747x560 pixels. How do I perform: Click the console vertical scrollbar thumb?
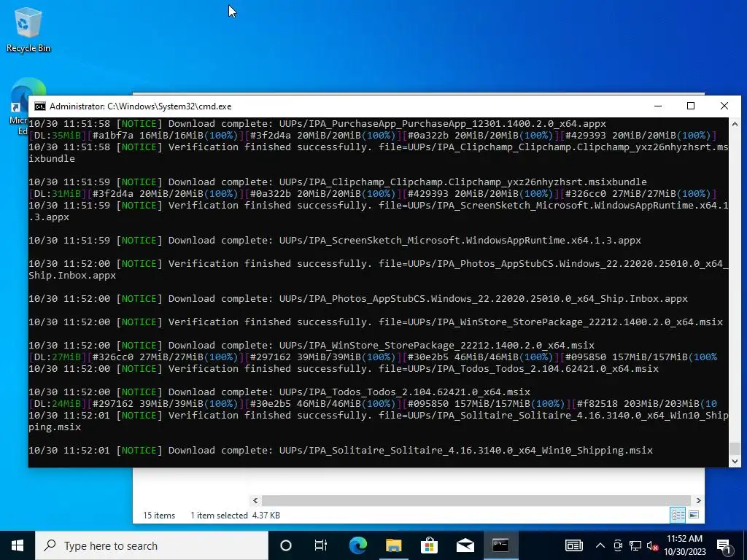(x=735, y=448)
